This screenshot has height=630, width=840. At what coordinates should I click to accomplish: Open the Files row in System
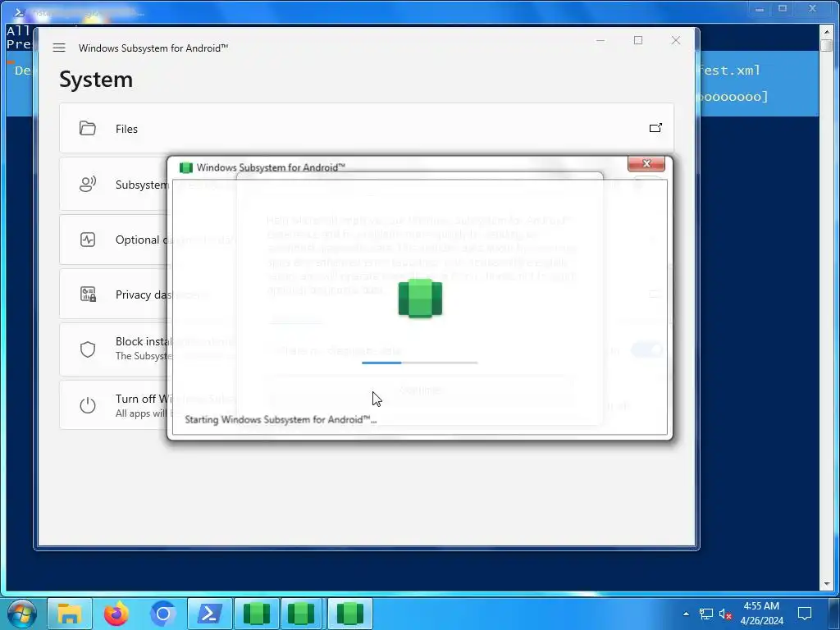(x=367, y=128)
